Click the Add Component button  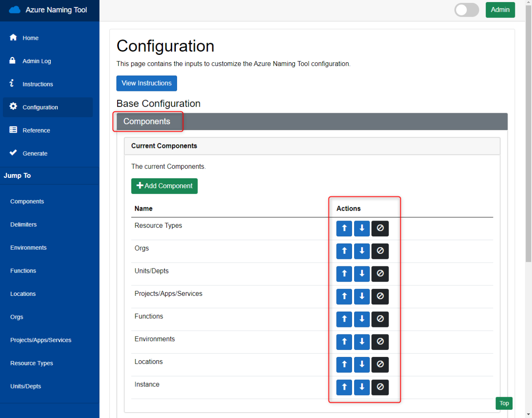click(164, 186)
